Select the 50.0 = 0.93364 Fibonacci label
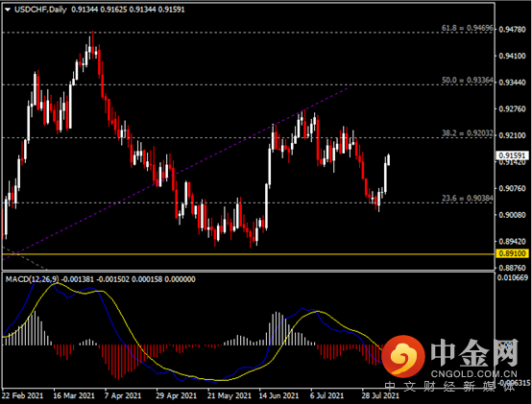 pos(468,81)
